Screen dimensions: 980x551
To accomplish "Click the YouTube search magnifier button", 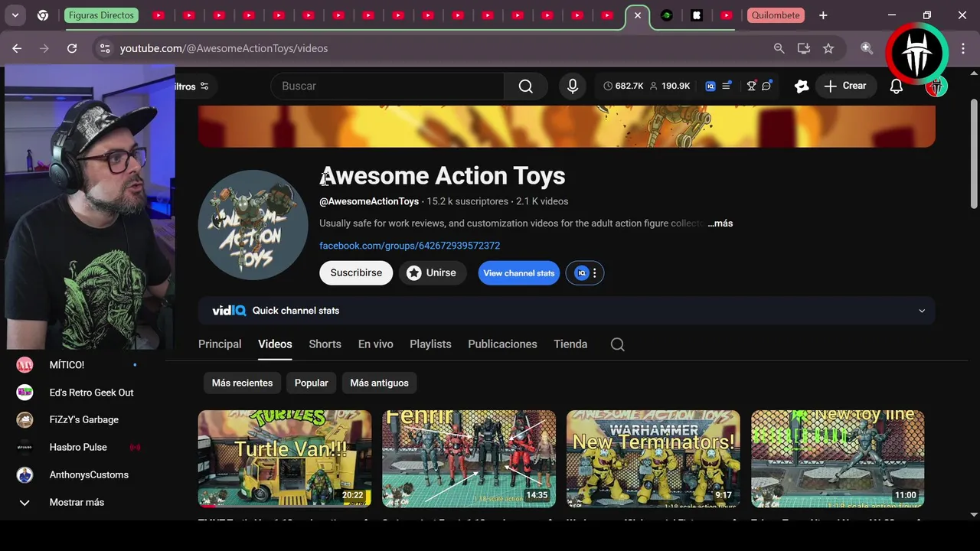I will point(526,86).
